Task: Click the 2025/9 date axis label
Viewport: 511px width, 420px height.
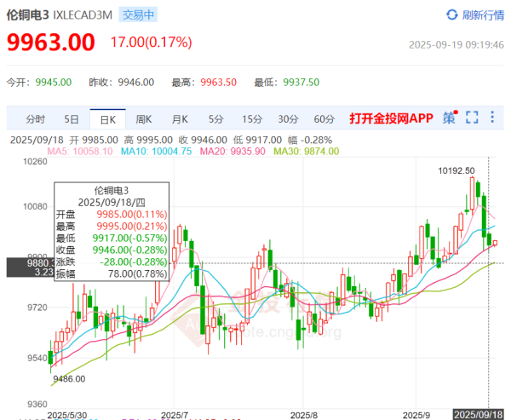Action: 416,416
